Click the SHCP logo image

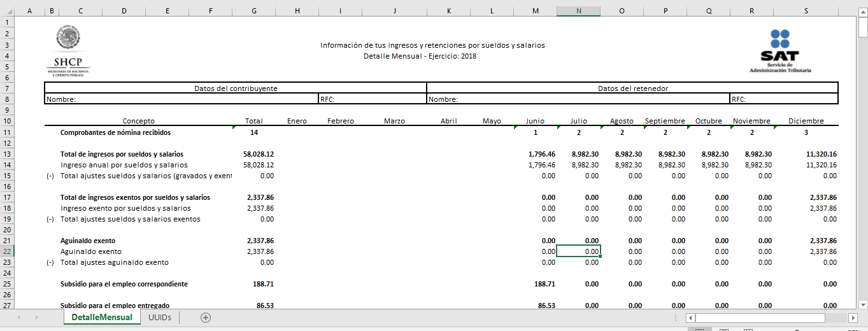click(x=68, y=51)
